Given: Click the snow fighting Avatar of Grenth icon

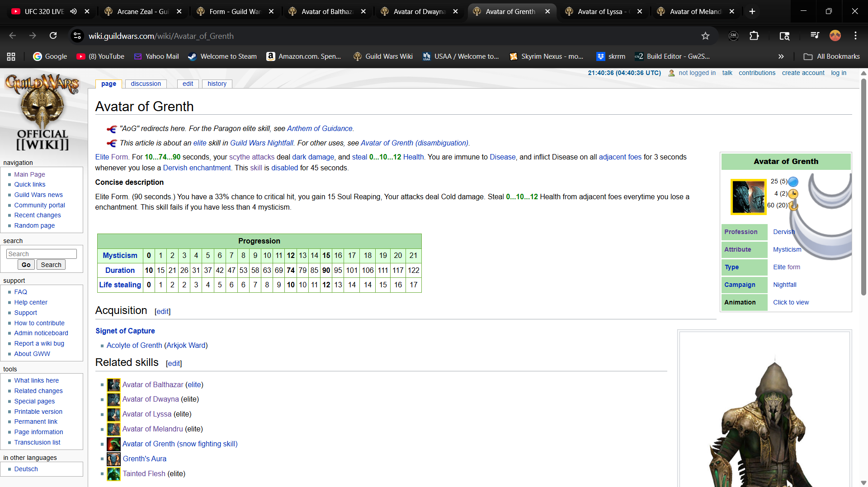Looking at the screenshot, I should click(x=113, y=444).
